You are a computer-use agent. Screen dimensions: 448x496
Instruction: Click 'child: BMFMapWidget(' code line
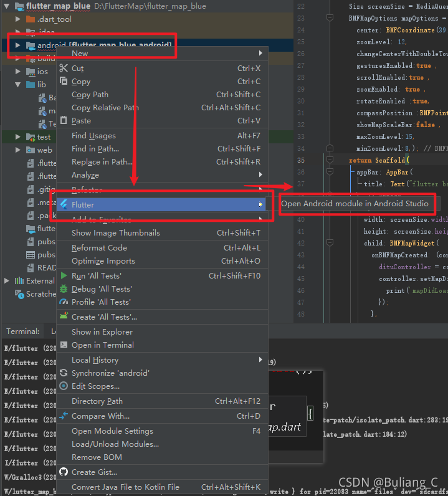tap(401, 243)
